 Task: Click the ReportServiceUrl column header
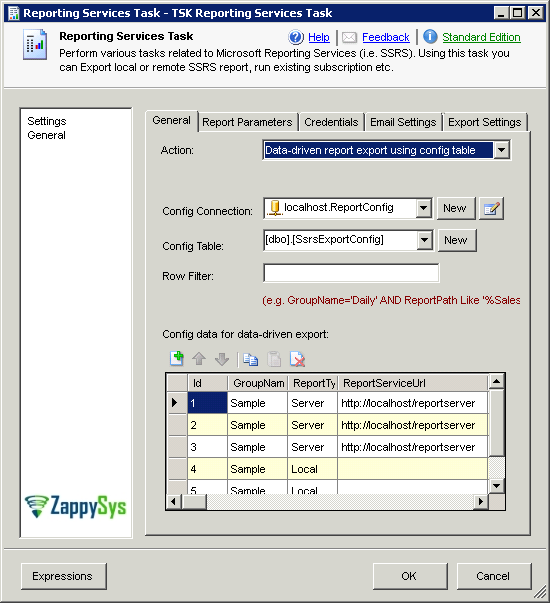coord(413,383)
